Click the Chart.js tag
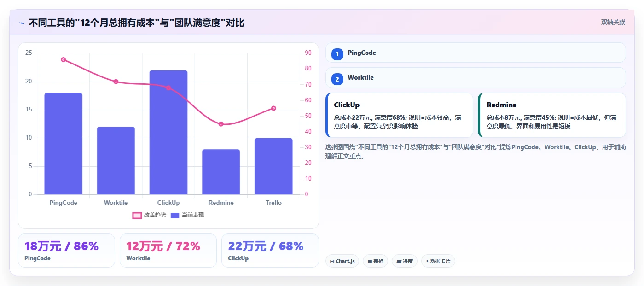The height and width of the screenshot is (286, 644). point(342,261)
